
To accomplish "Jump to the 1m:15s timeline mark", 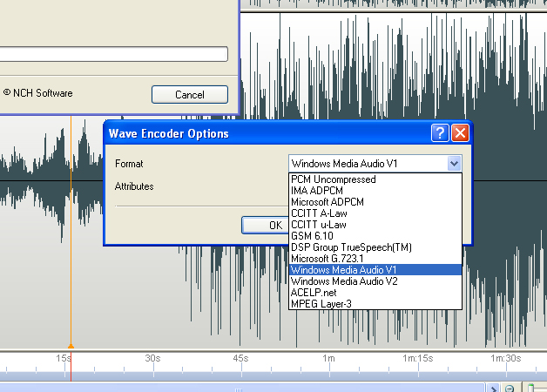I will point(418,358).
